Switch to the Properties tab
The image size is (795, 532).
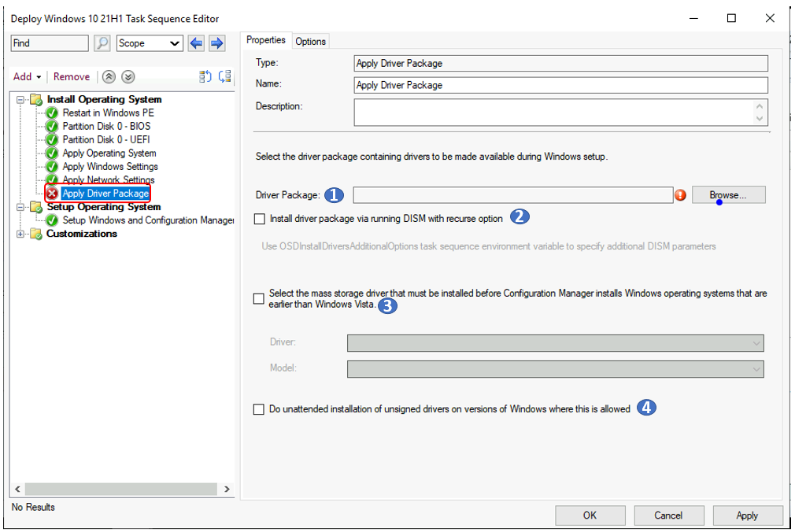click(266, 40)
